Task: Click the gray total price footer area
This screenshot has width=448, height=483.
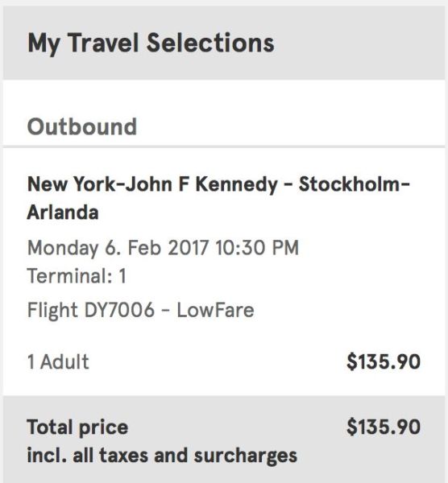Action: pos(224,440)
